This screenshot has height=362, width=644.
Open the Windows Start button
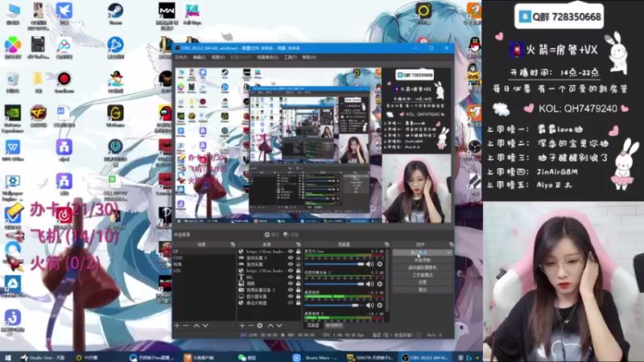point(7,357)
